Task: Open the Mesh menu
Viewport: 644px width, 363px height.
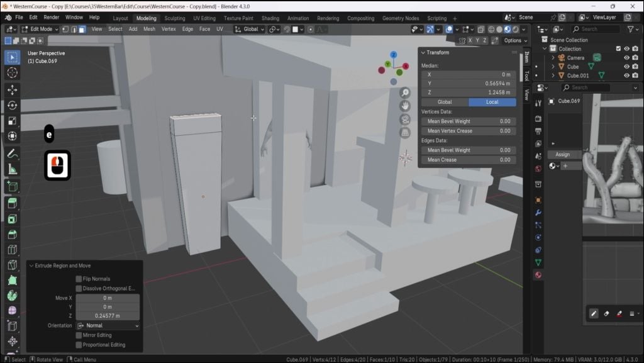Action: click(x=149, y=29)
